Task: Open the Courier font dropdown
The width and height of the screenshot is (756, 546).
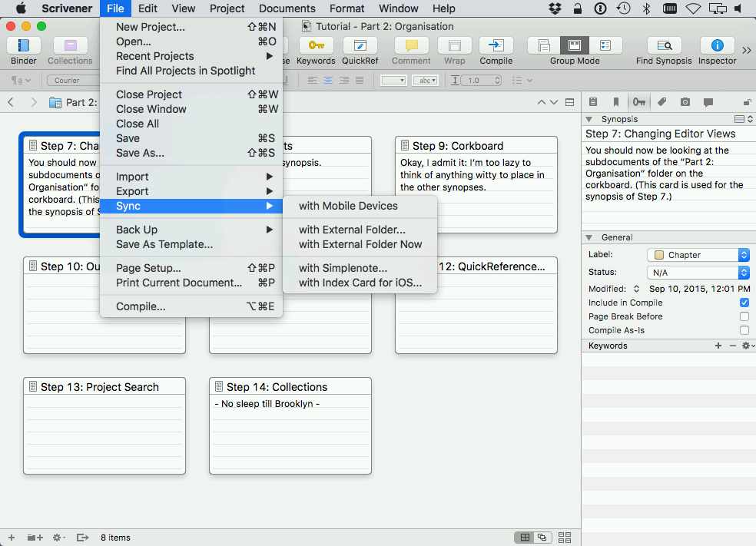Action: 73,81
